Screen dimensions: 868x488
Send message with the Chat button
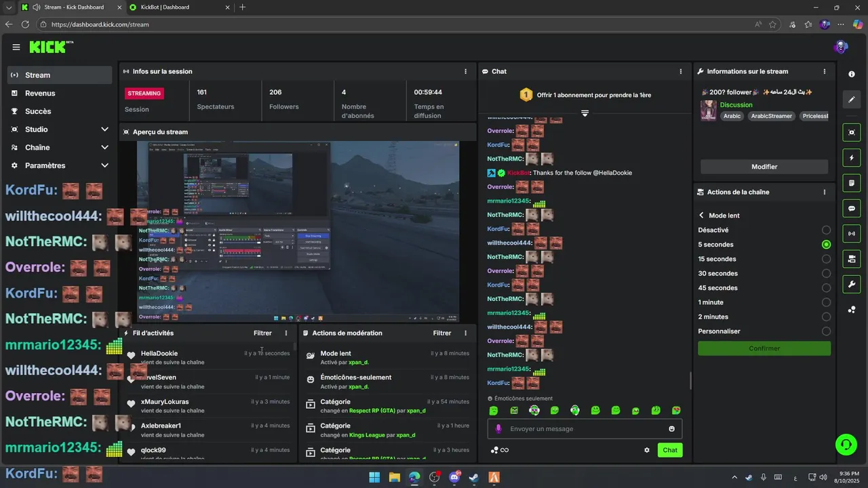670,450
